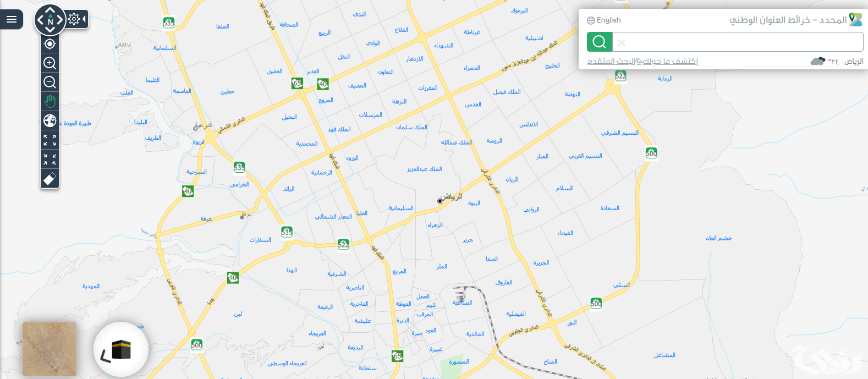This screenshot has width=868, height=379.
Task: Select the pan hand tool
Action: pos(50,101)
